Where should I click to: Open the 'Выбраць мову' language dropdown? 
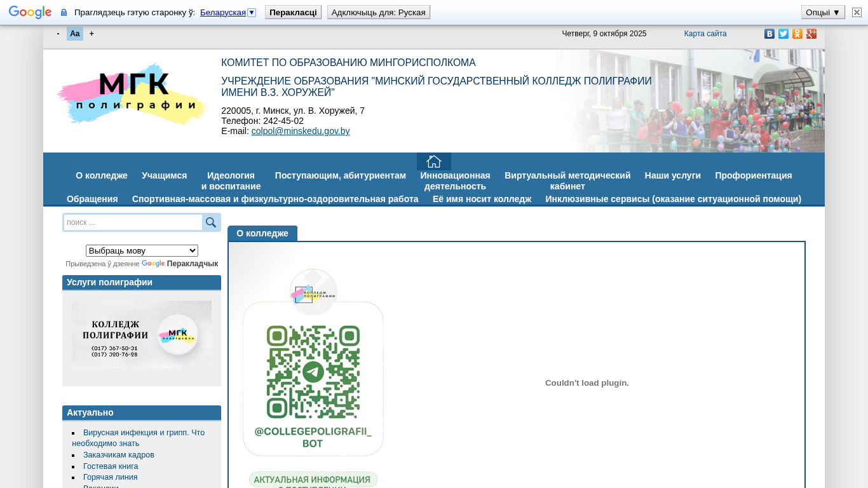coord(142,251)
